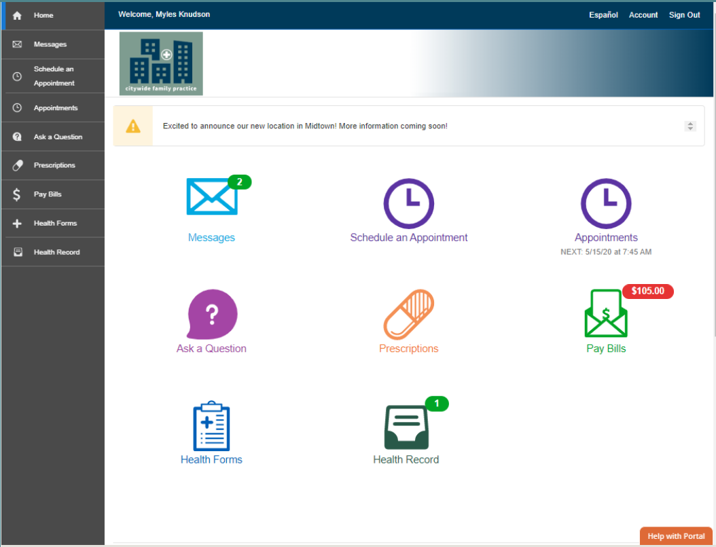Click the purple Ask a Question bubble
The width and height of the screenshot is (716, 547).
212,315
